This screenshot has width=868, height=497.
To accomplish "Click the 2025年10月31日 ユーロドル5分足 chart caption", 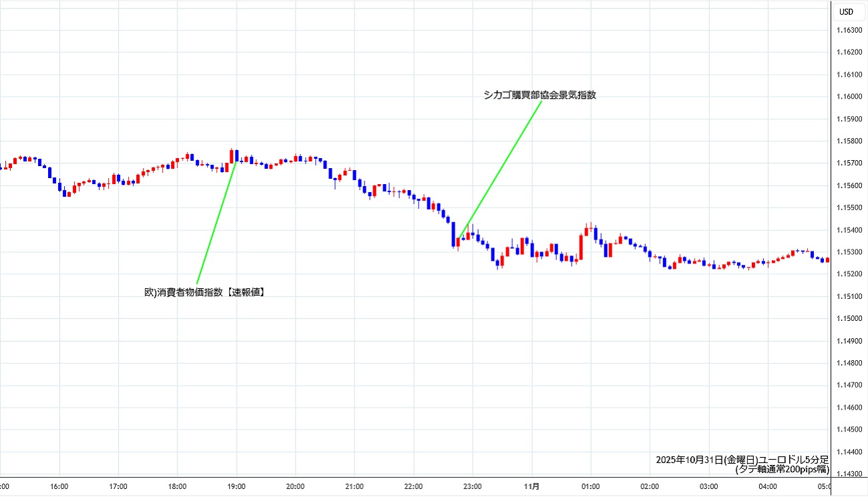I will pyautogui.click(x=742, y=460).
